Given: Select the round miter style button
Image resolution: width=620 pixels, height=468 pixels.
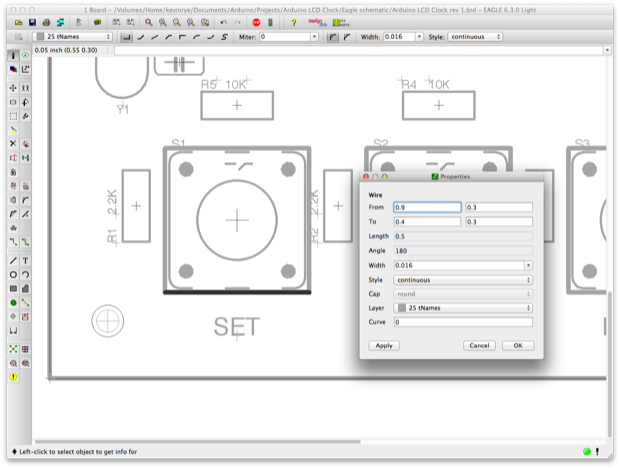Looking at the screenshot, I should pos(333,37).
